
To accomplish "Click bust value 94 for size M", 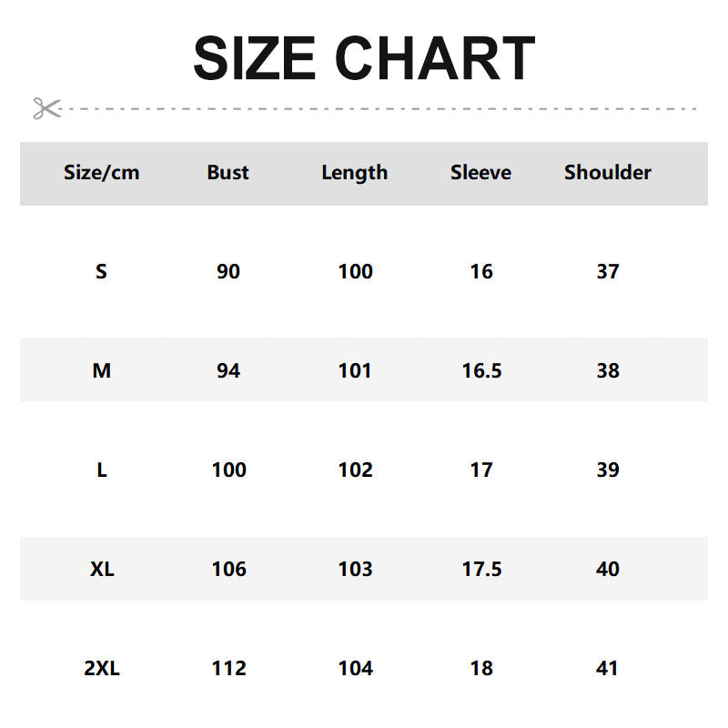I will click(228, 370).
